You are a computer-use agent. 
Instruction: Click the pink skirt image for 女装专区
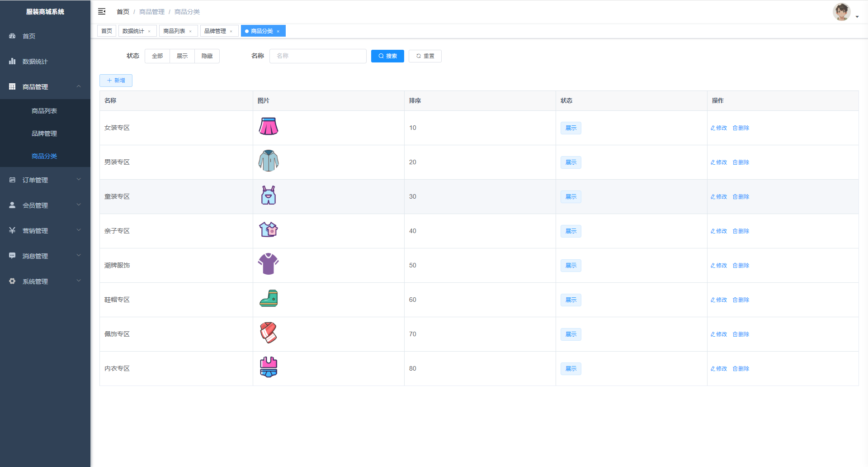tap(268, 127)
